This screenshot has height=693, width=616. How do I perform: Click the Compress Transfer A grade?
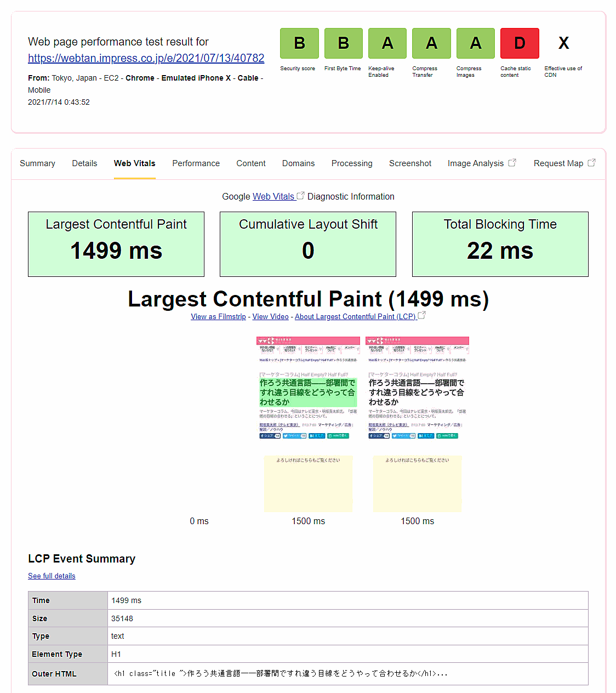point(431,43)
